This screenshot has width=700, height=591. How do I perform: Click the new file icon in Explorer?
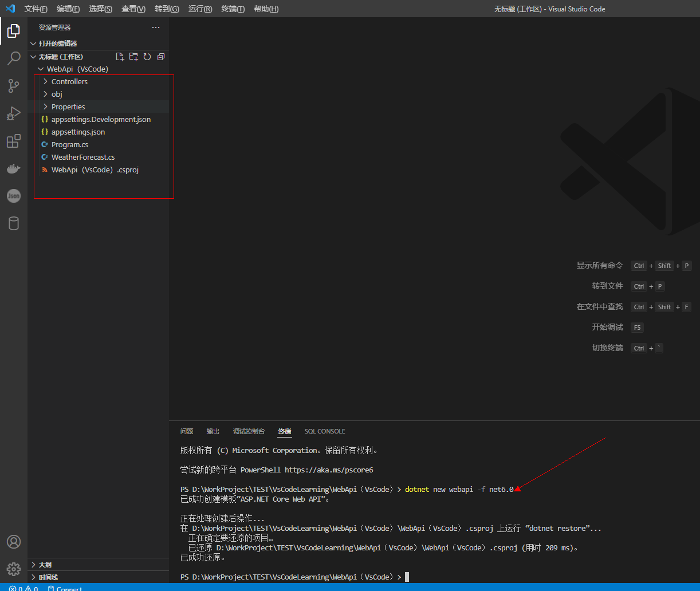pos(120,57)
